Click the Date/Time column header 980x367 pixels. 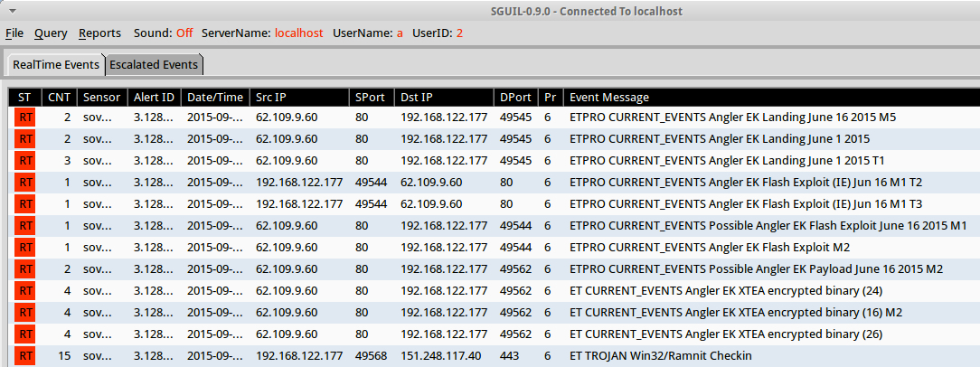click(215, 97)
